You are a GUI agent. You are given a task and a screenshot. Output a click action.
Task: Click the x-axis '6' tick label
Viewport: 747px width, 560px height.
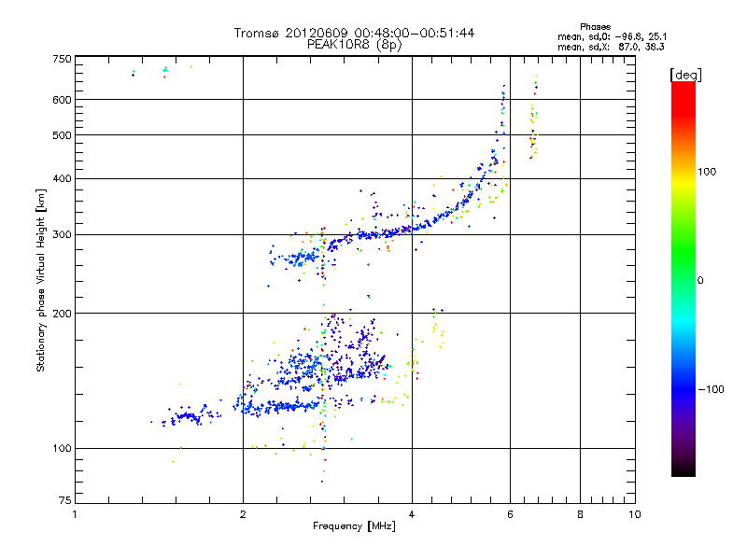pyautogui.click(x=510, y=514)
